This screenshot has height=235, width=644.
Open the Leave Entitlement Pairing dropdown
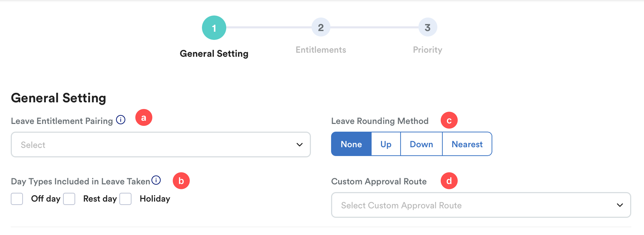(x=161, y=145)
